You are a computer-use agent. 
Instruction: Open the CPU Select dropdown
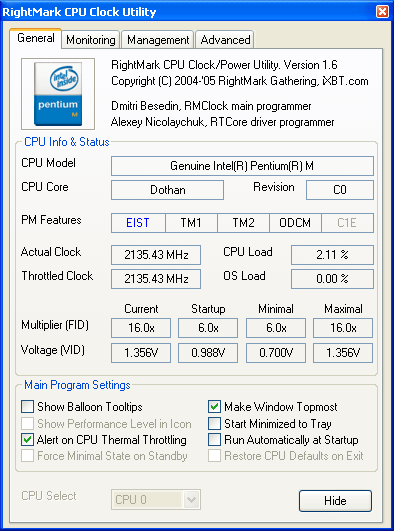(156, 500)
